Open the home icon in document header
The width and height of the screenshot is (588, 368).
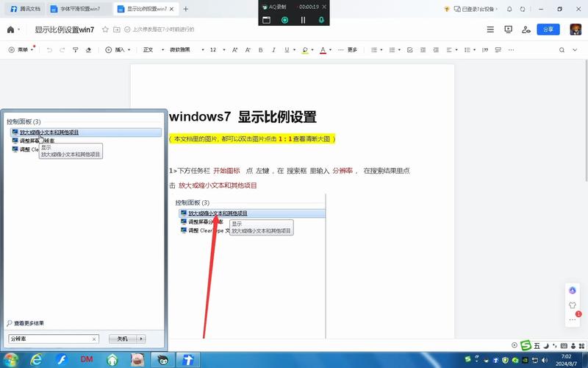[10, 29]
